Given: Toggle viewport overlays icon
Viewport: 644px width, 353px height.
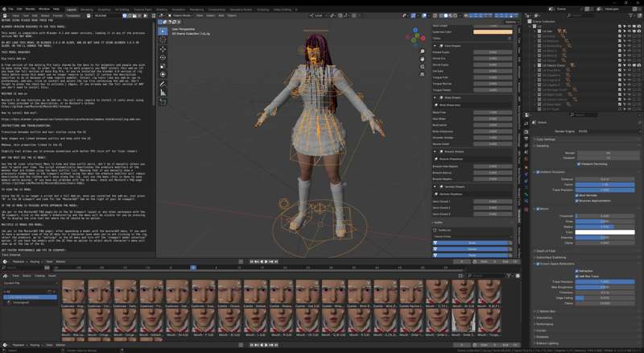Looking at the screenshot, I should click(x=425, y=15).
